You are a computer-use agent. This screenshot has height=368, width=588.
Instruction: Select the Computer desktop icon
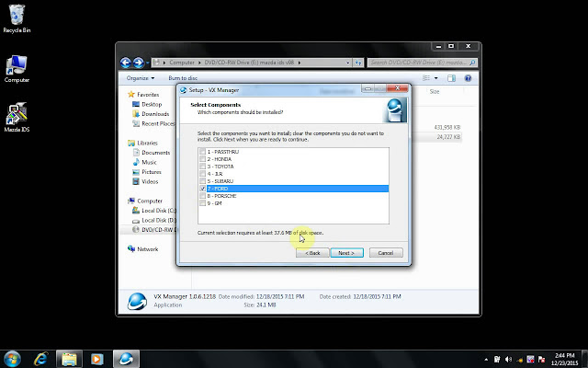tap(17, 69)
